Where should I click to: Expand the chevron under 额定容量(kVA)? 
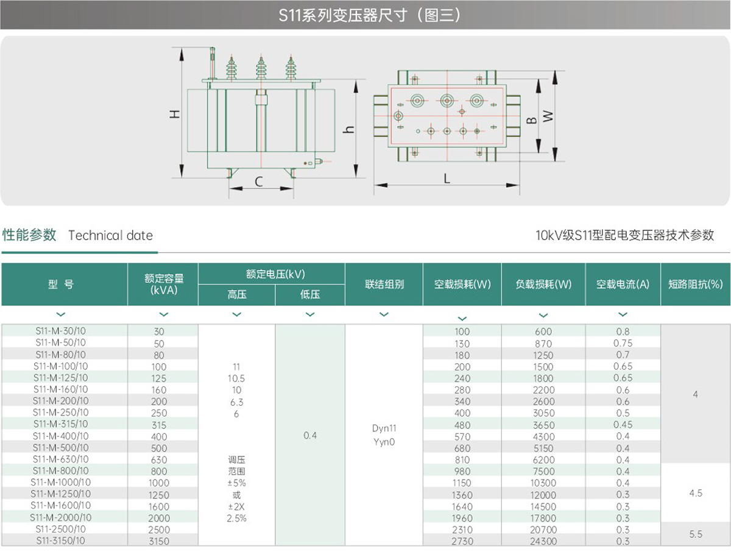(163, 314)
